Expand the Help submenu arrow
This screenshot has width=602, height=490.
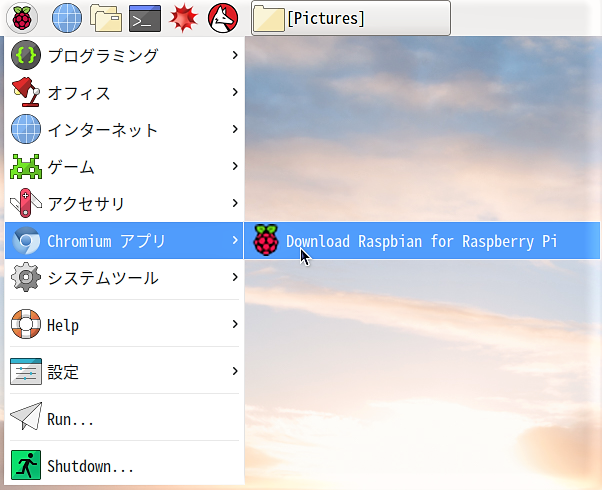[235, 324]
